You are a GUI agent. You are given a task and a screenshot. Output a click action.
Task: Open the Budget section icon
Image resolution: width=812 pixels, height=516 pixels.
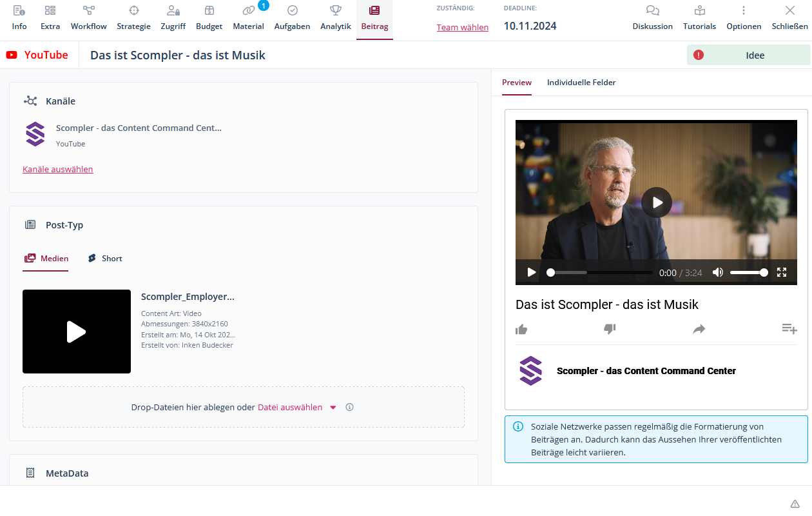tap(209, 10)
